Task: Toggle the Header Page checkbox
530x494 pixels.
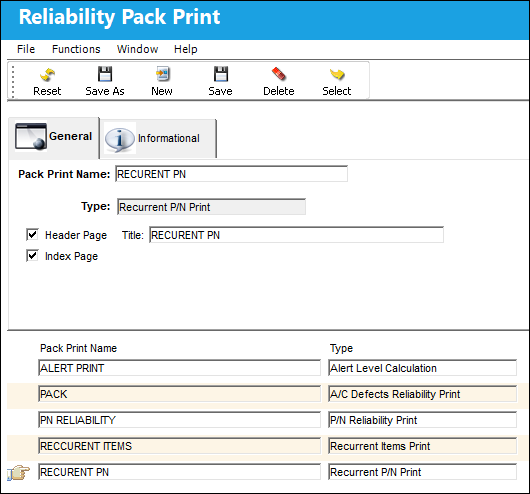Action: (32, 234)
